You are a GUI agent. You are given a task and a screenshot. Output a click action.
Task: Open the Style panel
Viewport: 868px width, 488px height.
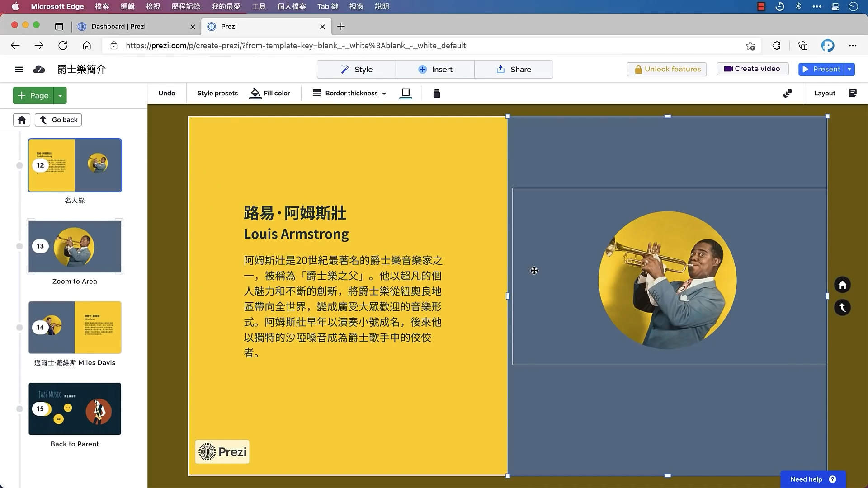point(357,69)
